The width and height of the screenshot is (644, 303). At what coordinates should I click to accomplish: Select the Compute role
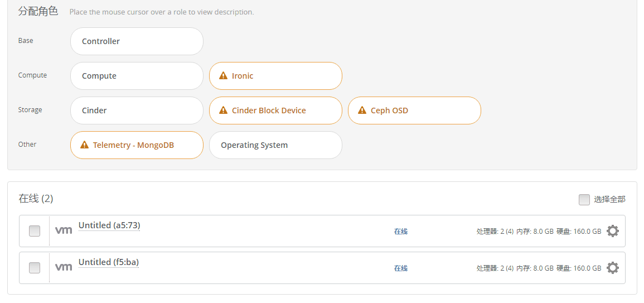click(x=137, y=76)
